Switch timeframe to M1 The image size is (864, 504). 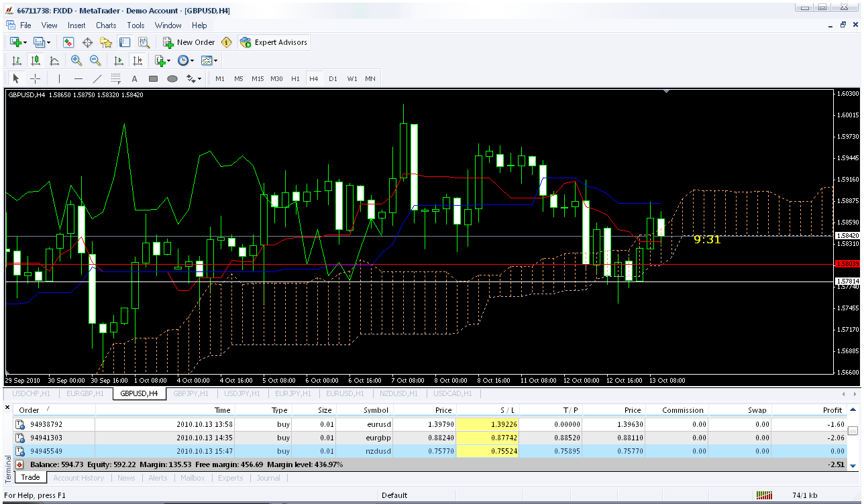pos(220,78)
